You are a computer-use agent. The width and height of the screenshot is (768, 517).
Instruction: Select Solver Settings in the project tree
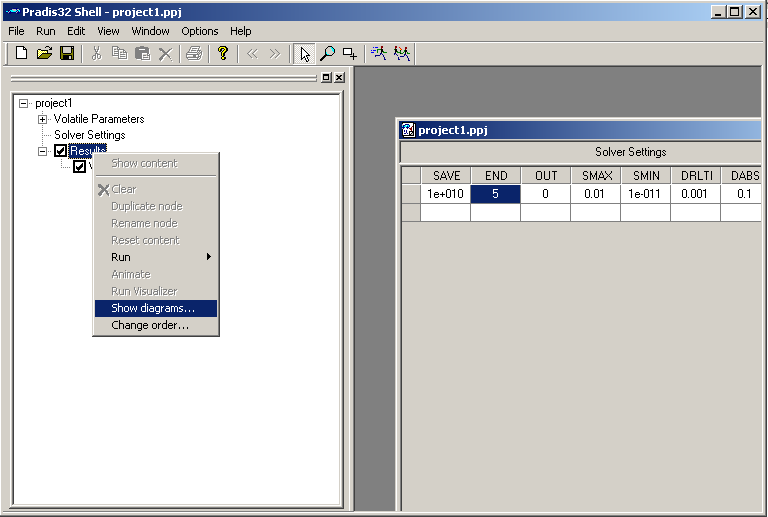(x=89, y=135)
